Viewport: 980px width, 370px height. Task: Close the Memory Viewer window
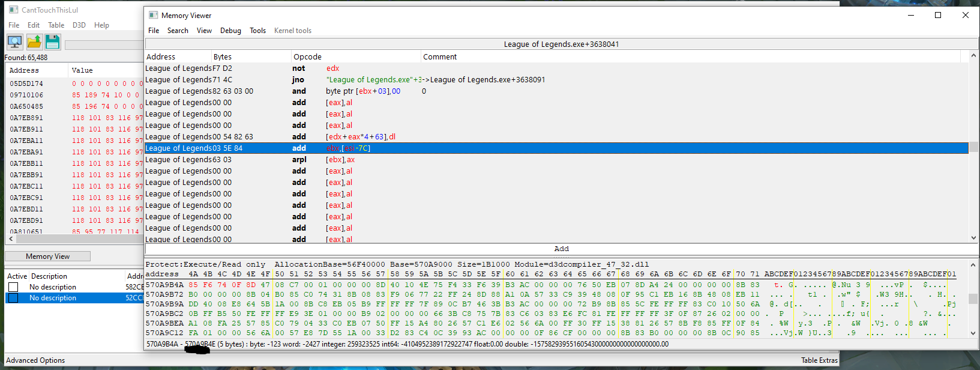[x=966, y=15]
